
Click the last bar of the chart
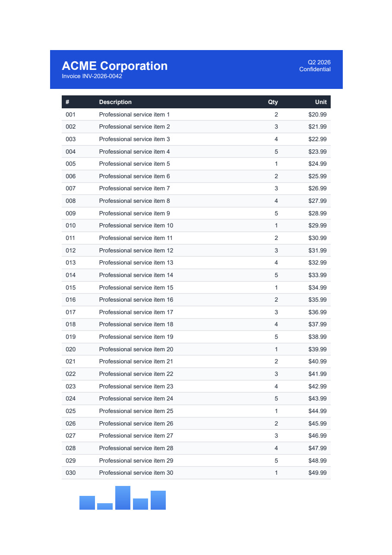pyautogui.click(x=158, y=500)
